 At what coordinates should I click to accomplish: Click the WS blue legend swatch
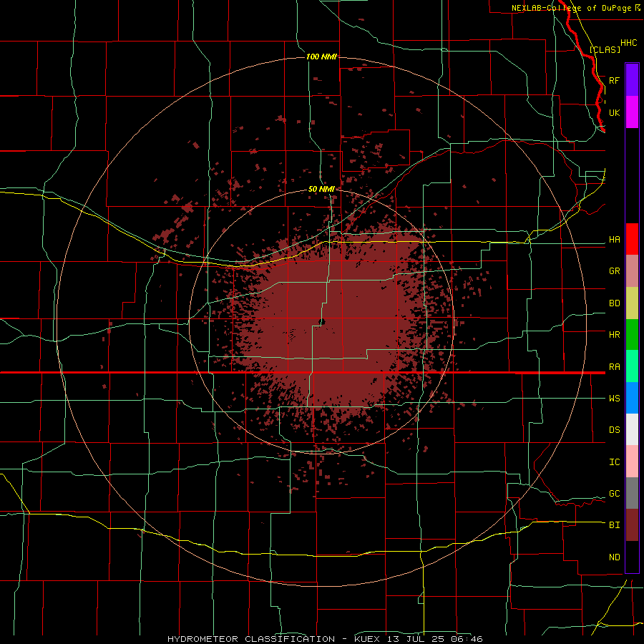[x=632, y=398]
